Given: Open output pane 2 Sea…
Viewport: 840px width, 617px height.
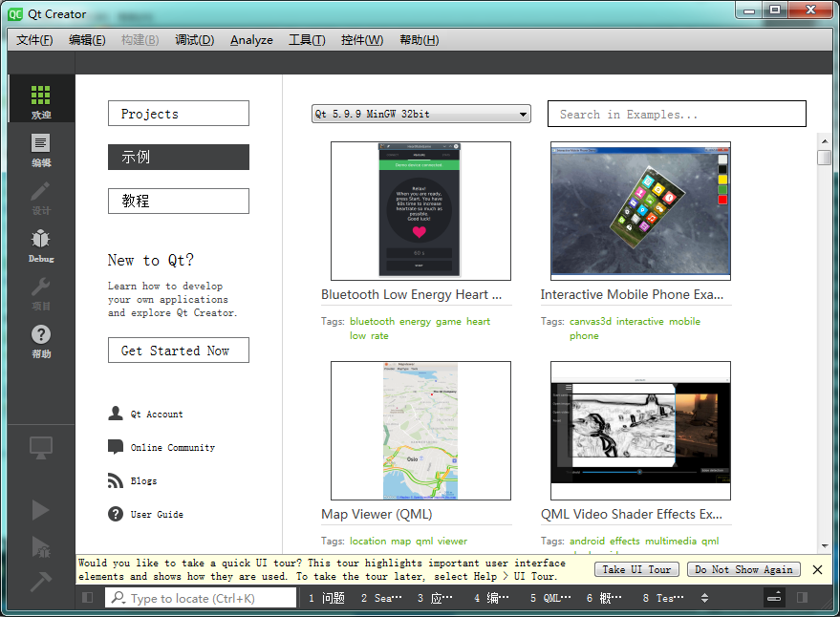Looking at the screenshot, I should click(x=381, y=598).
